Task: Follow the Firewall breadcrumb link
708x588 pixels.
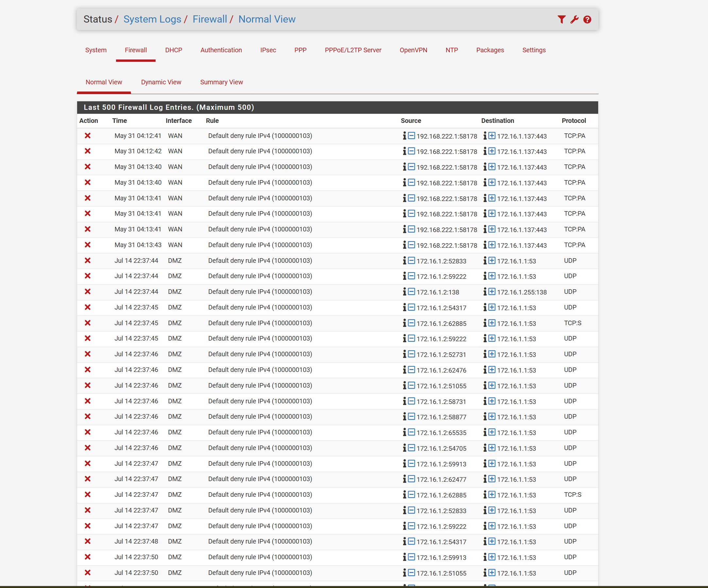Action: [210, 19]
